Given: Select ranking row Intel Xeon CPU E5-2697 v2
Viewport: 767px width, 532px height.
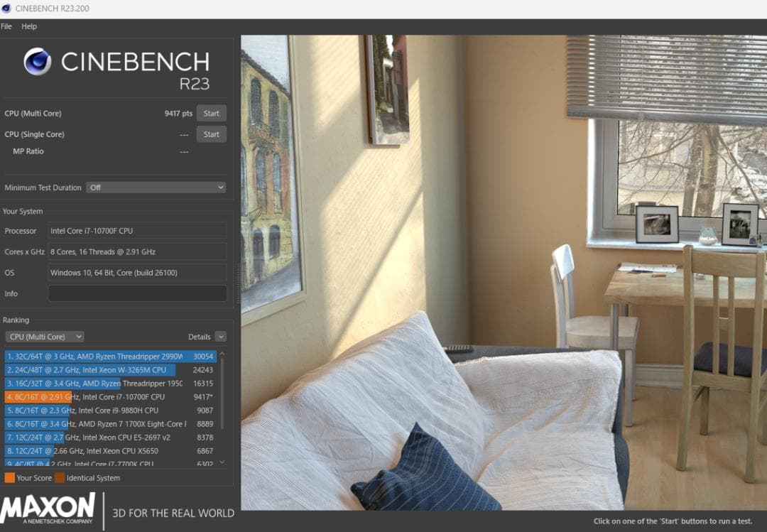Looking at the screenshot, I should pyautogui.click(x=111, y=437).
